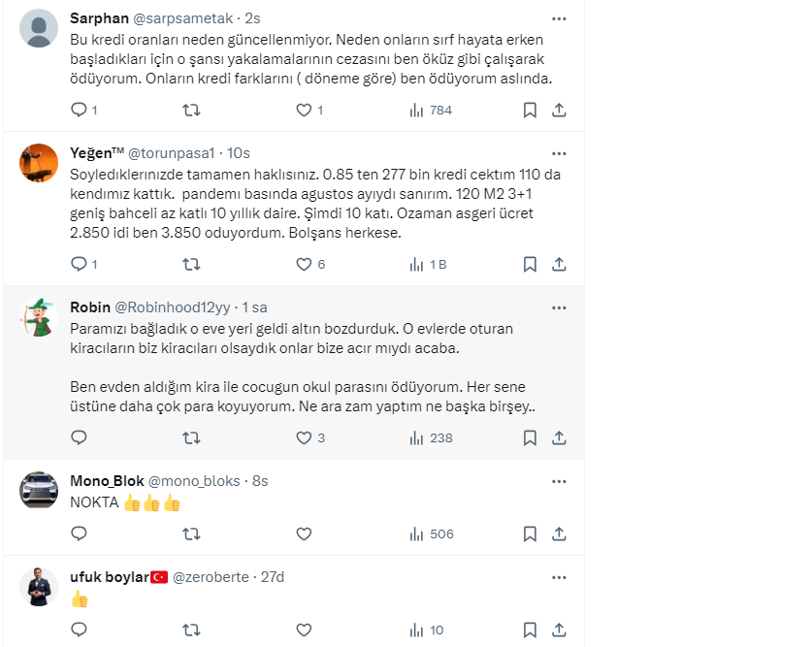Expand more options on Robin's tweet

point(559,307)
